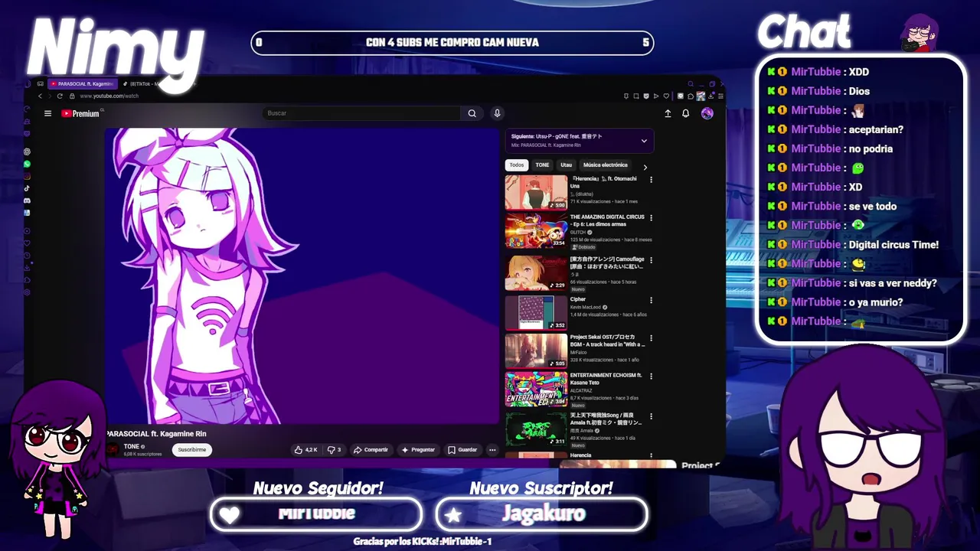980x551 pixels.
Task: Show more category chips with arrow
Action: 645,167
